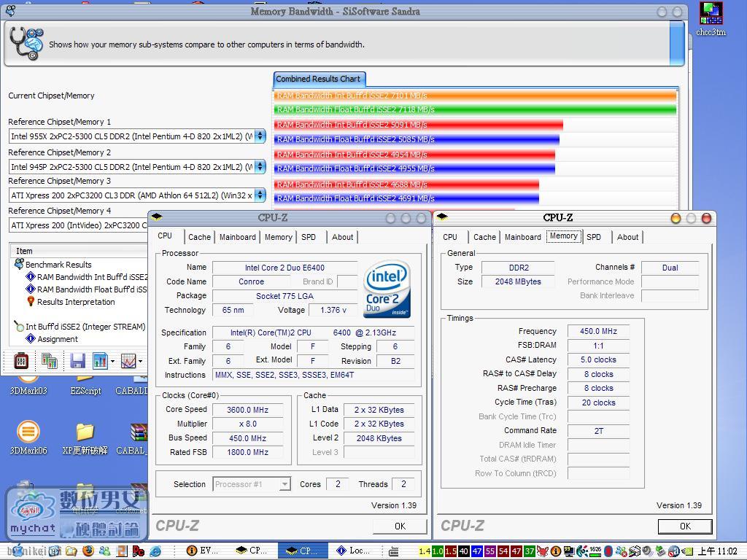Click the floppy disk save icon in Sandra
This screenshot has height=560, width=747.
tap(77, 361)
